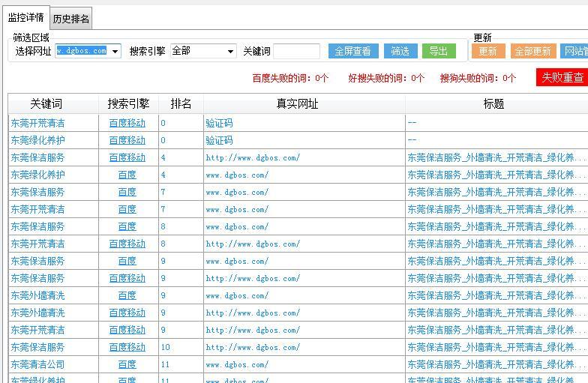
Task: Click URL http://www.dgbos.com/ in rank 10 row
Action: [x=253, y=347]
